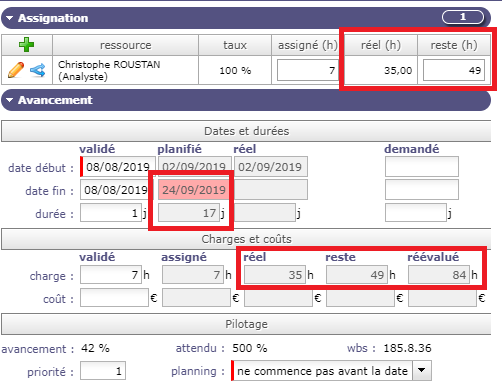Click the priorité field with value 1

pos(103,370)
